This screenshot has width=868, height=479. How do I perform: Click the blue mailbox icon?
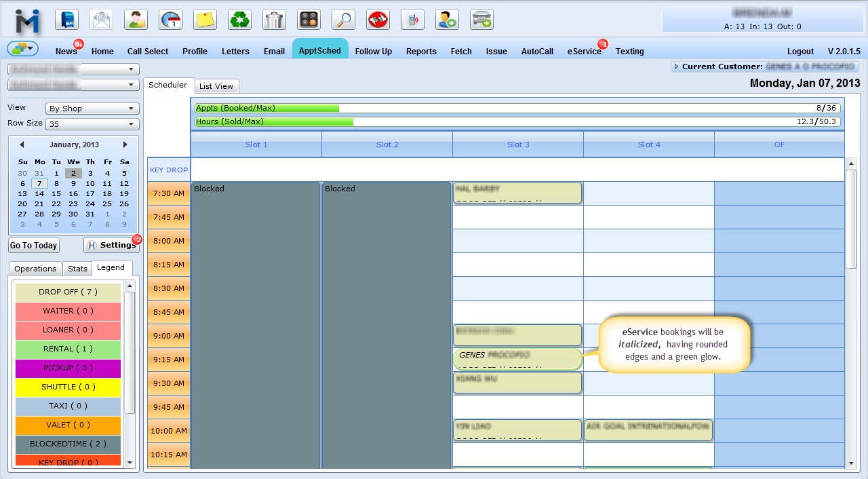click(x=66, y=20)
